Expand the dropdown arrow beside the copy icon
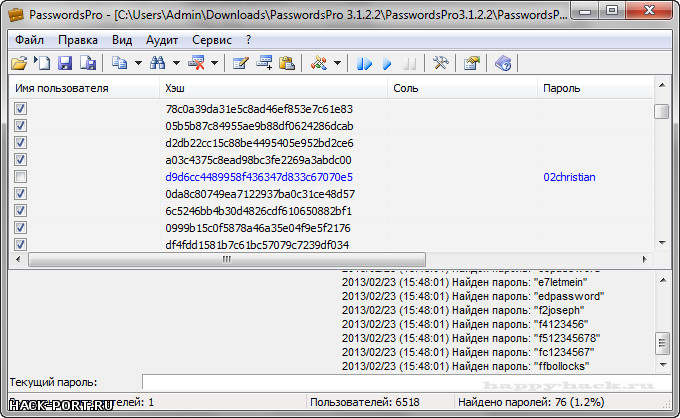This screenshot has width=680, height=418. (138, 63)
